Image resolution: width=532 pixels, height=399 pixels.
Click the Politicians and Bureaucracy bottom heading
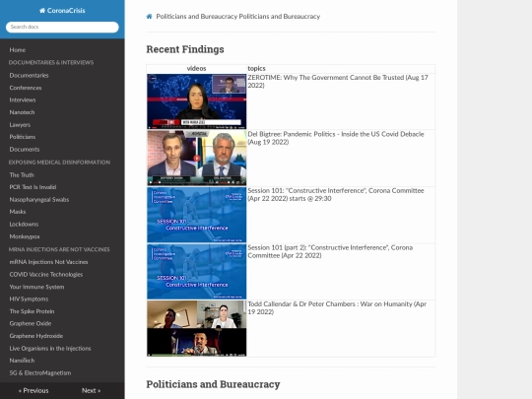point(213,384)
